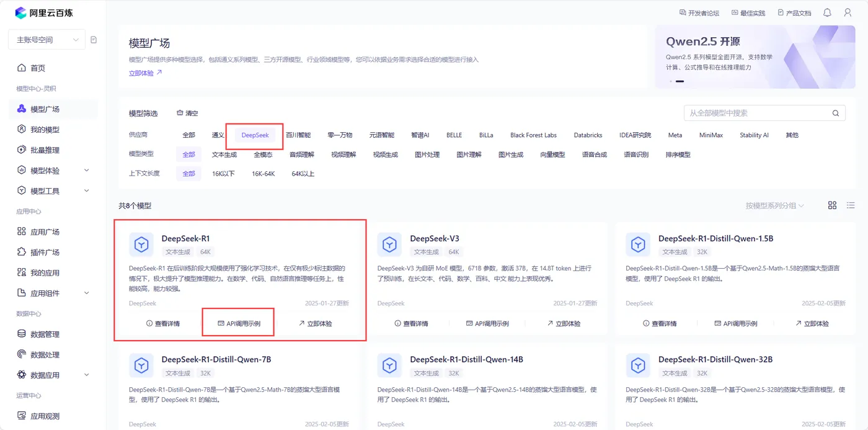Image resolution: width=868 pixels, height=430 pixels.
Task: Select the 通义 provider filter
Action: click(x=218, y=135)
